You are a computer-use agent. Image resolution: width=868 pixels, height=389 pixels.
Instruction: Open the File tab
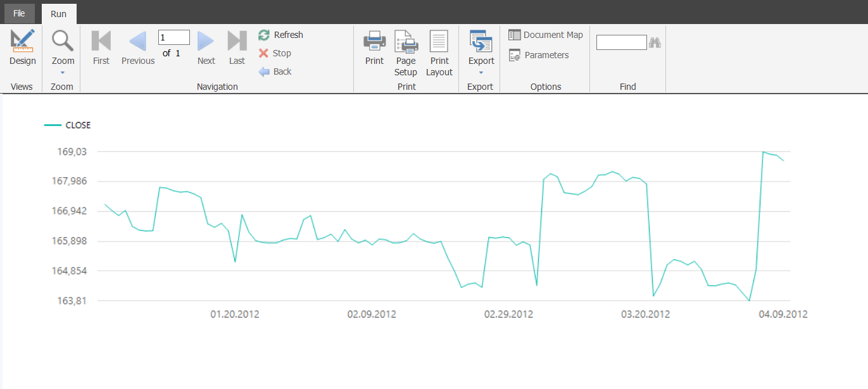coord(19,13)
